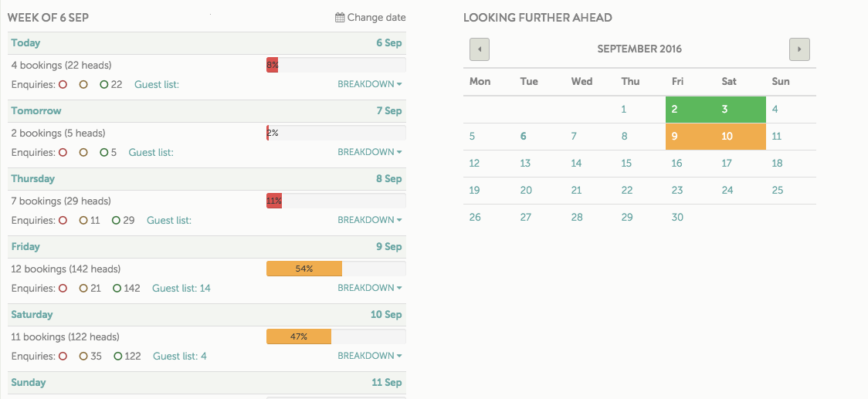Image resolution: width=868 pixels, height=399 pixels.
Task: Select orange calendar day 10
Action: [x=741, y=136]
